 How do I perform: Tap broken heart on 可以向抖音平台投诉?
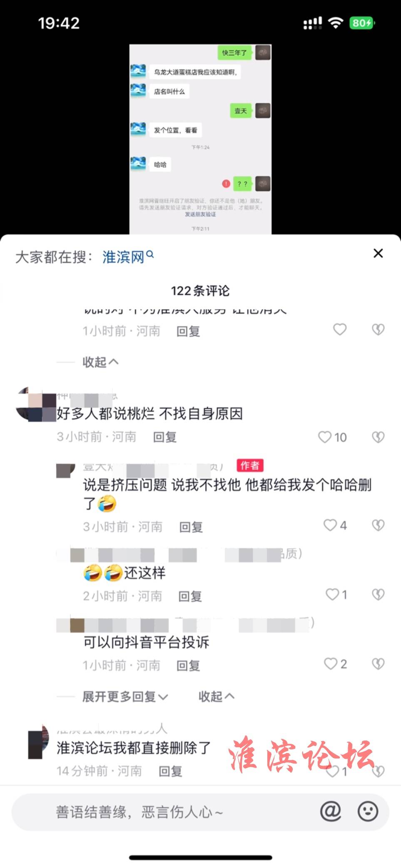point(378,663)
